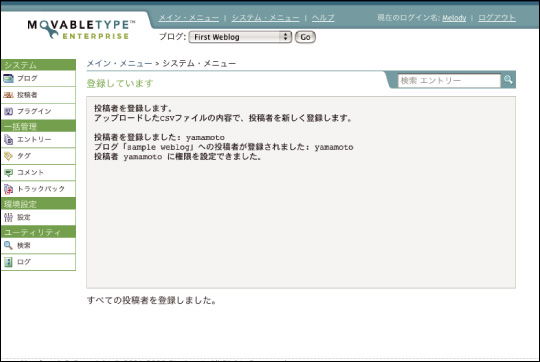Select 検索 label in sidebar
The image size is (540, 362).
(x=24, y=246)
